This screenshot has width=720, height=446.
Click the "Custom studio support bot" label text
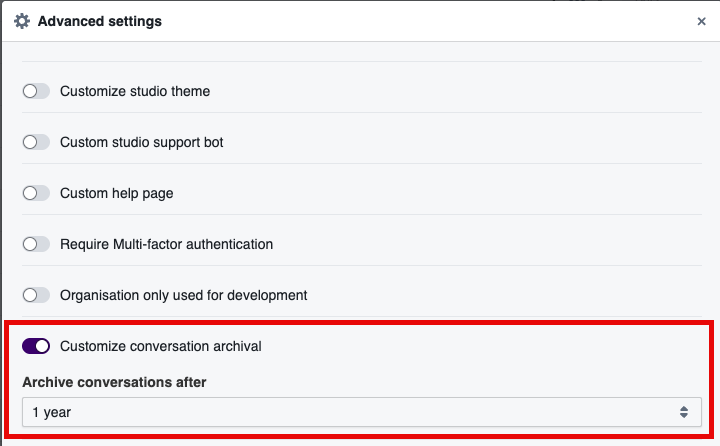pos(141,142)
